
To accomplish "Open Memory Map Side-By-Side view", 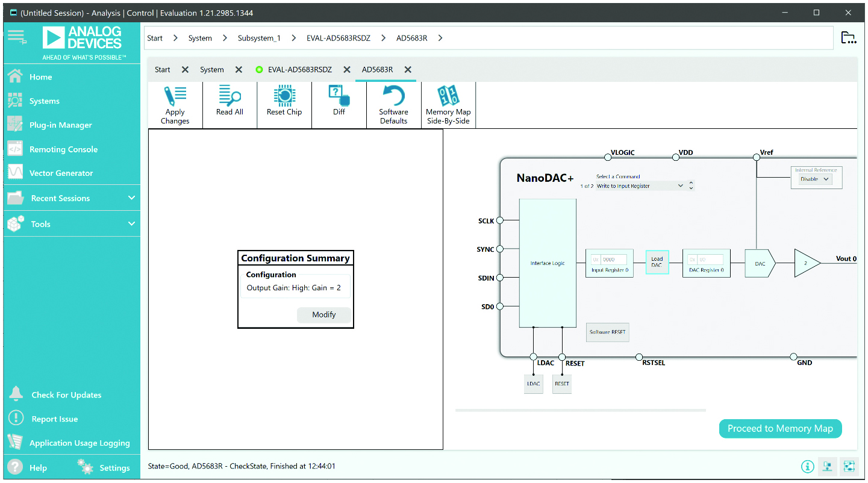I will [x=448, y=105].
